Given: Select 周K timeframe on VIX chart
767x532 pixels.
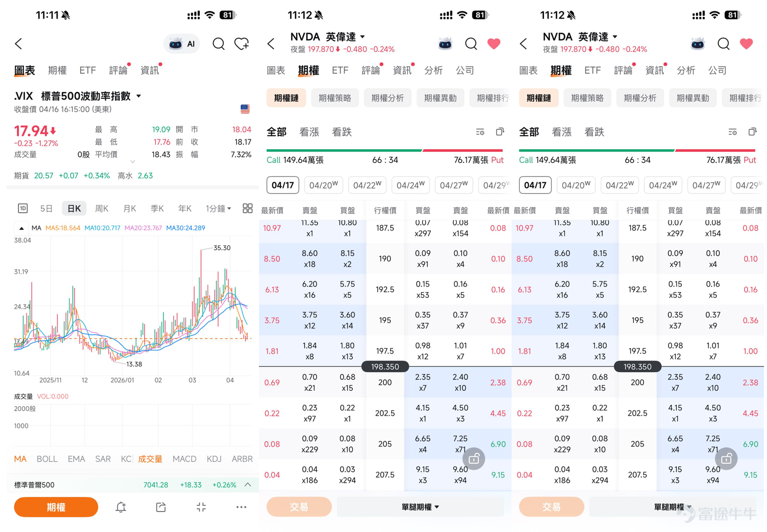Looking at the screenshot, I should click(x=102, y=208).
